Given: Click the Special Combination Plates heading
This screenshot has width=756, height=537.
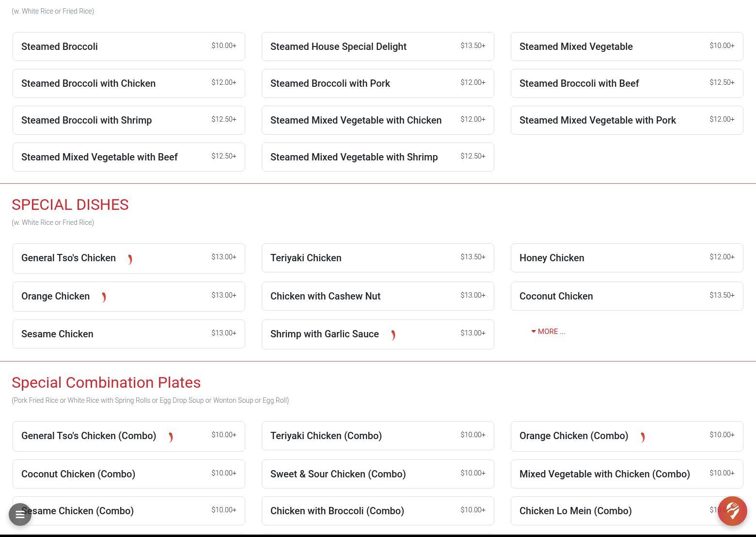Looking at the screenshot, I should click(106, 382).
